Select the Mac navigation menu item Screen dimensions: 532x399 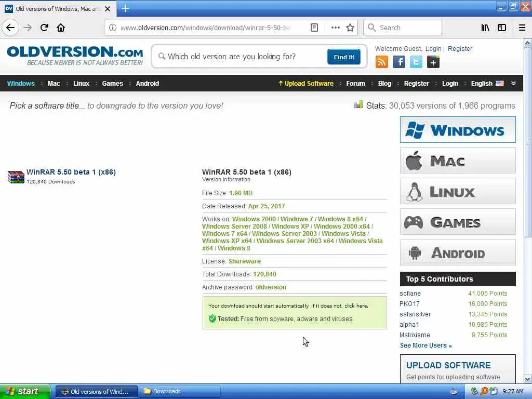54,83
